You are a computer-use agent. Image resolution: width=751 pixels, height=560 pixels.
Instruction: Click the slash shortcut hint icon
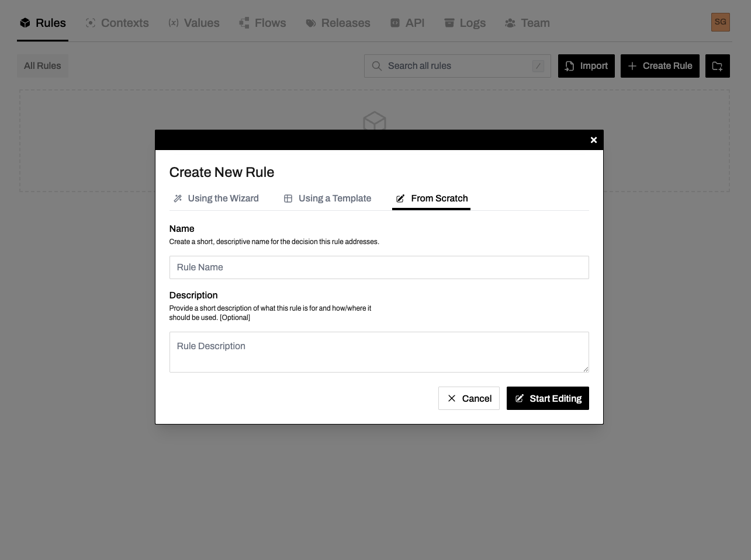tap(538, 66)
